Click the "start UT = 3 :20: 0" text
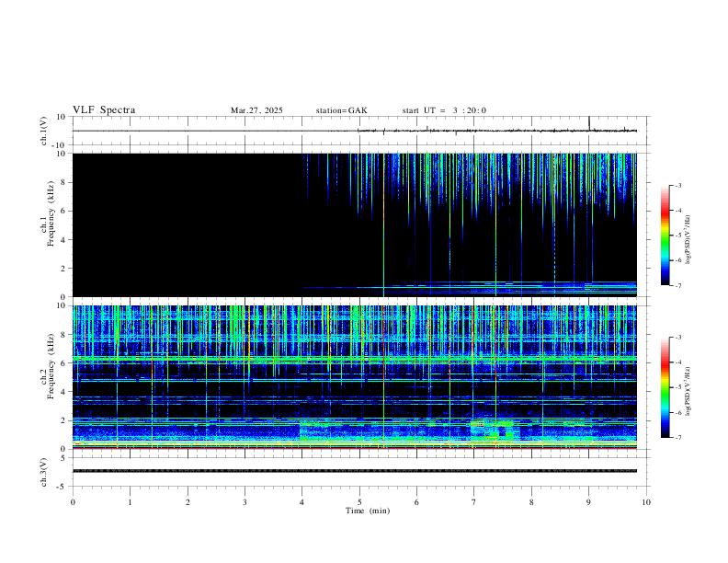The height and width of the screenshot is (563, 728). [x=444, y=110]
